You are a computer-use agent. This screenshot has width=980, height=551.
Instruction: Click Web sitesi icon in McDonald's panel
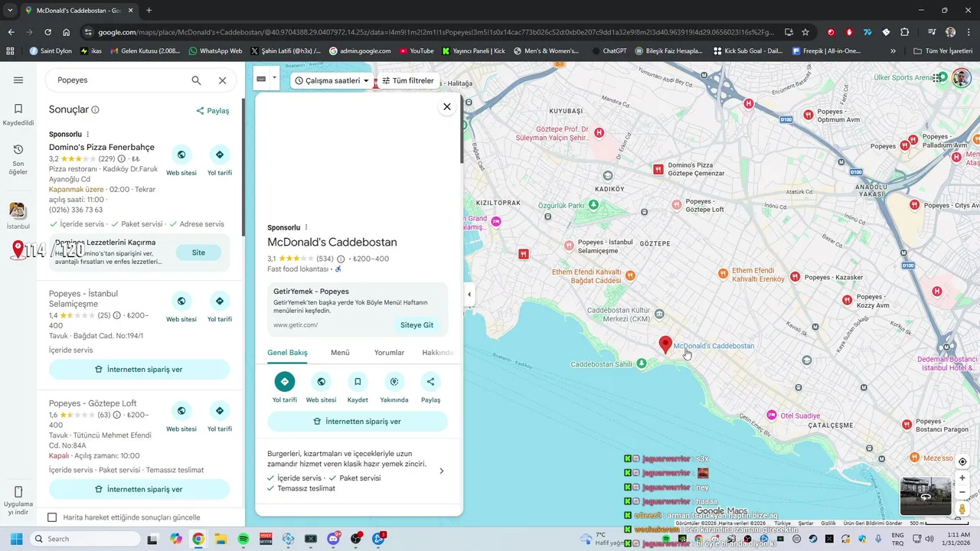tap(321, 381)
